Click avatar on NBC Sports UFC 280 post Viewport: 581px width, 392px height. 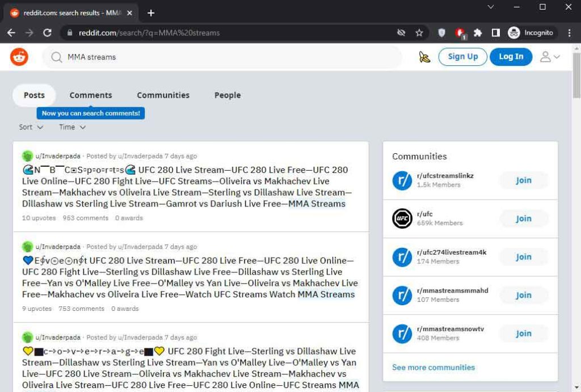[27, 156]
